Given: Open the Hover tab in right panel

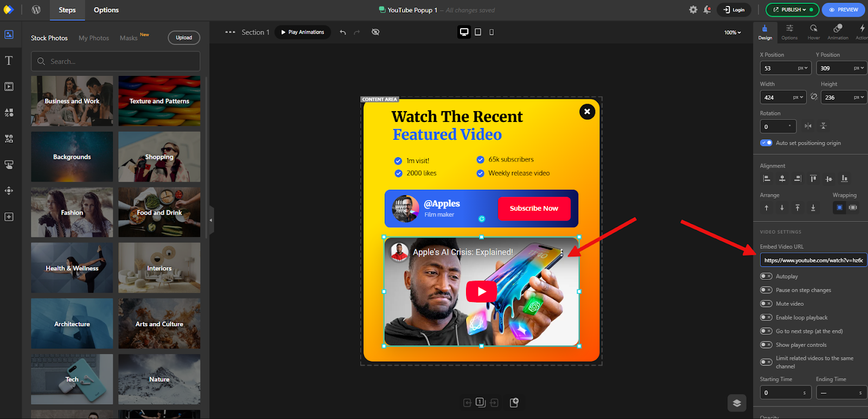Looking at the screenshot, I should (814, 32).
